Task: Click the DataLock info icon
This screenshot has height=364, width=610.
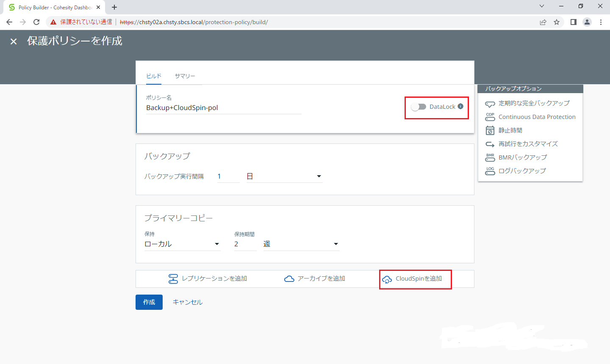Action: click(x=460, y=106)
